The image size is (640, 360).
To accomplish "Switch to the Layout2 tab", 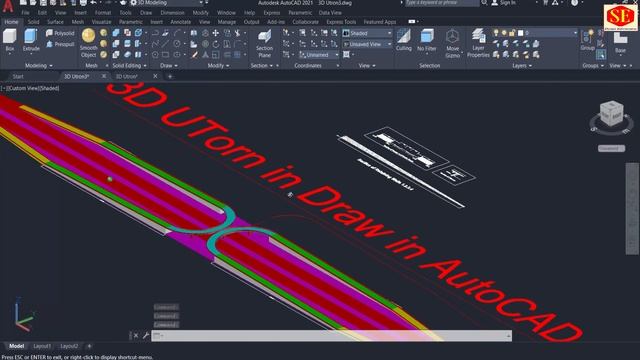I will tap(69, 346).
